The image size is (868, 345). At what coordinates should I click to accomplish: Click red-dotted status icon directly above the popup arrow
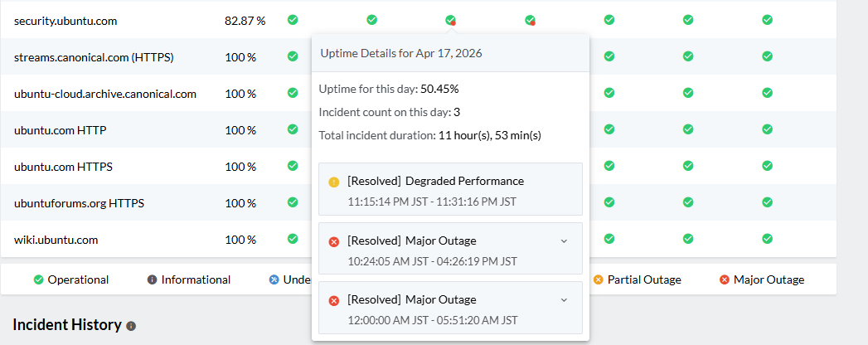coord(451,21)
